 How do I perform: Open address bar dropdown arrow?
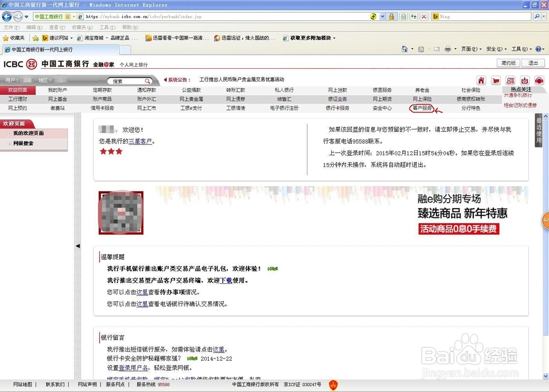[382, 16]
